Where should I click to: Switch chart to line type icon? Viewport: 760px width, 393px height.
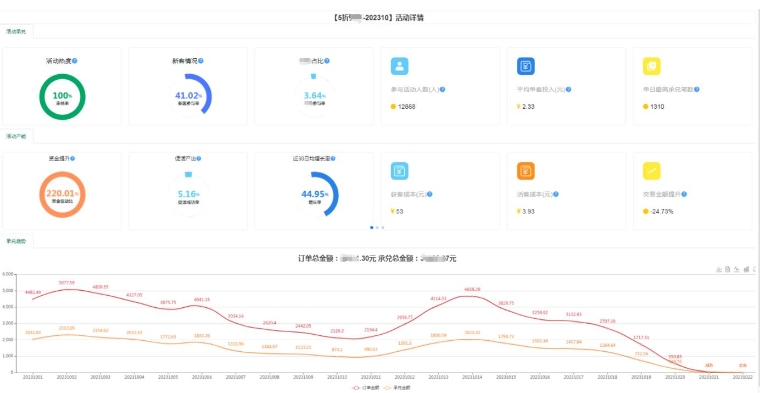(737, 269)
